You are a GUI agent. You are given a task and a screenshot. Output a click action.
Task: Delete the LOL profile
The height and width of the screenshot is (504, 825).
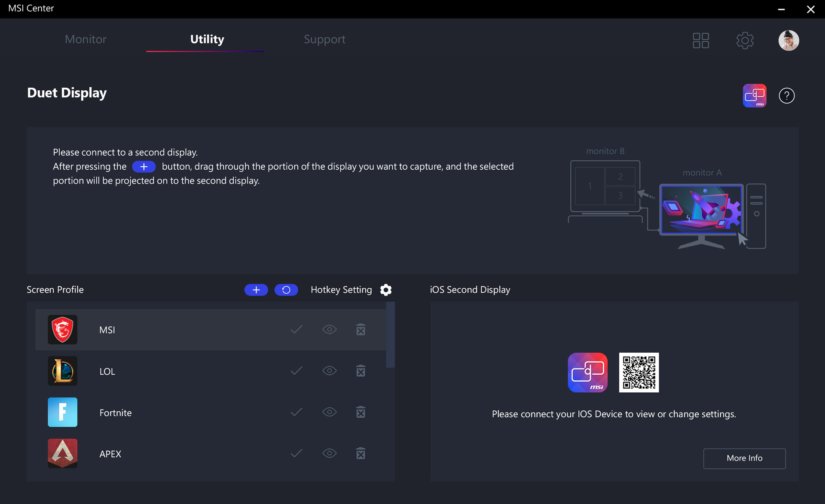[x=361, y=371]
